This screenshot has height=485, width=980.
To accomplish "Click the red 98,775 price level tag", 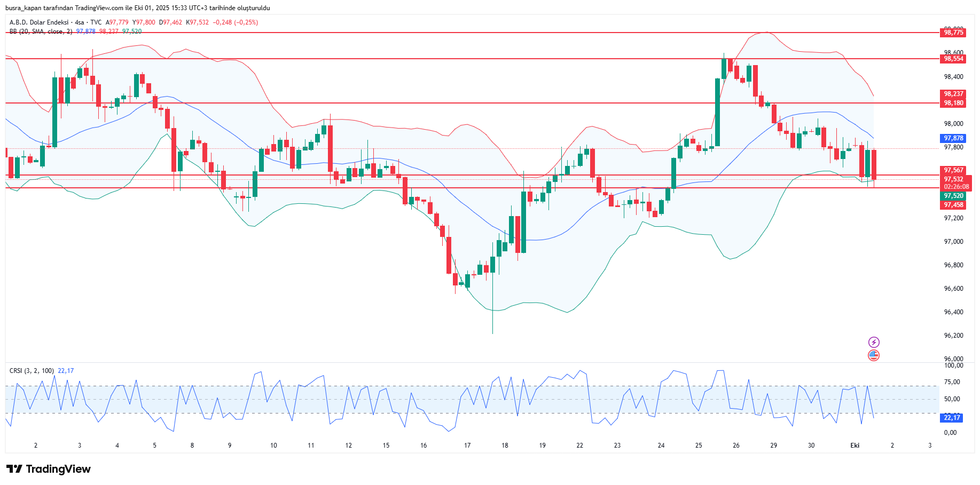I will [953, 33].
